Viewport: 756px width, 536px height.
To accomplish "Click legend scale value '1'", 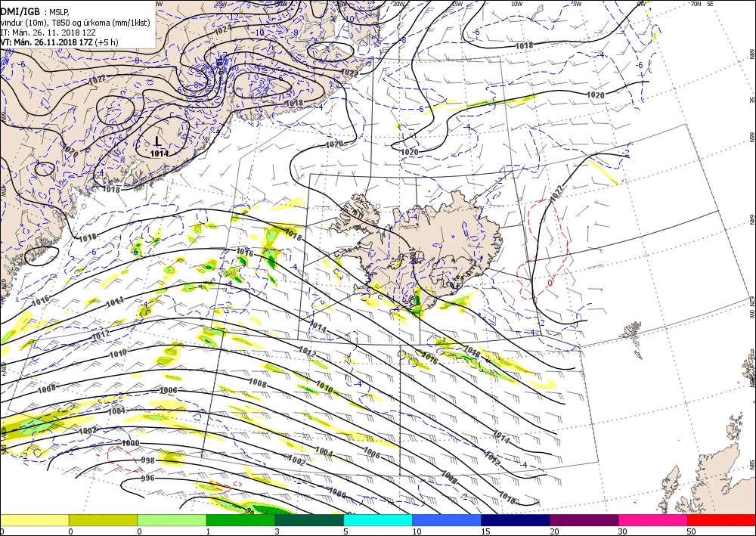I will tap(207, 531).
